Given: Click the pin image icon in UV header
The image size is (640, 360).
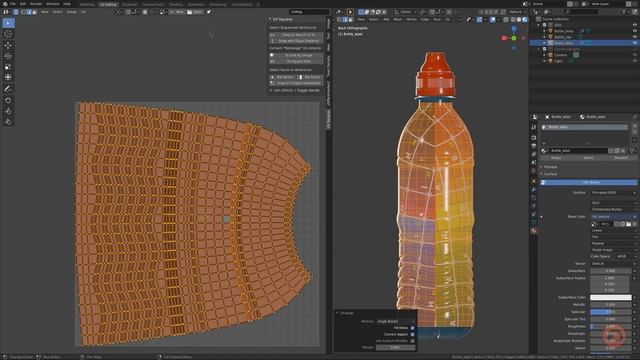Looking at the screenshot, I should pos(209,12).
